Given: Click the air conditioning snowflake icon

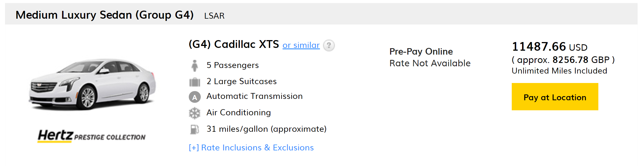Looking at the screenshot, I should (195, 113).
